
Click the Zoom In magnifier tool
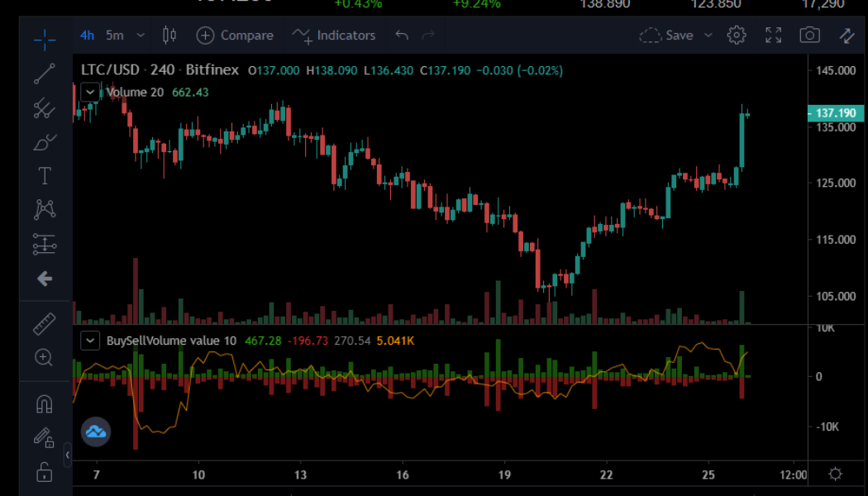pyautogui.click(x=44, y=358)
